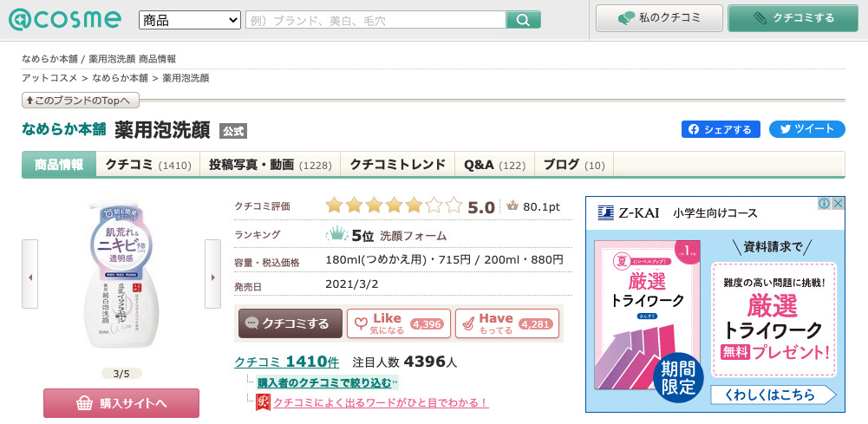
Task: Click the 公式 badge
Action: [233, 131]
